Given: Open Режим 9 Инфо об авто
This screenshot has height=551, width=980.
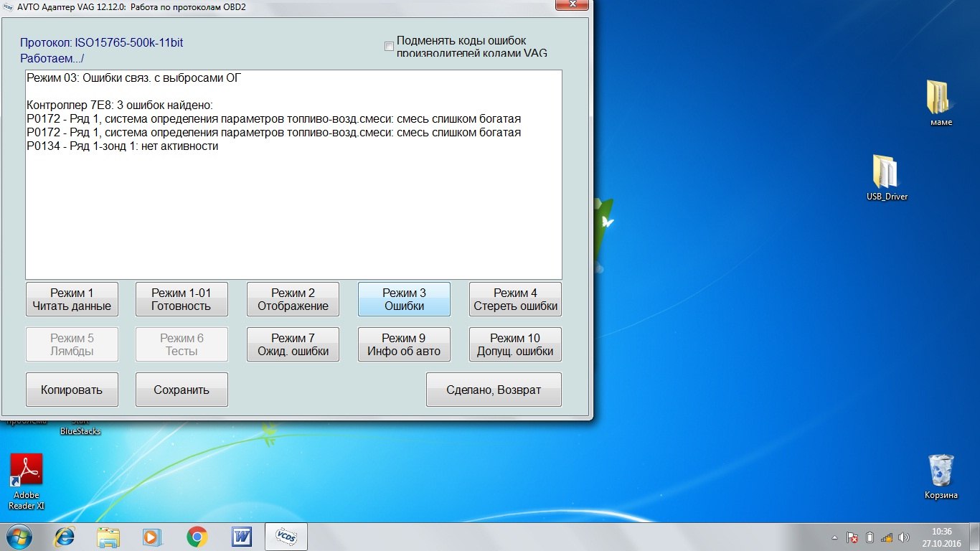Looking at the screenshot, I should point(404,344).
